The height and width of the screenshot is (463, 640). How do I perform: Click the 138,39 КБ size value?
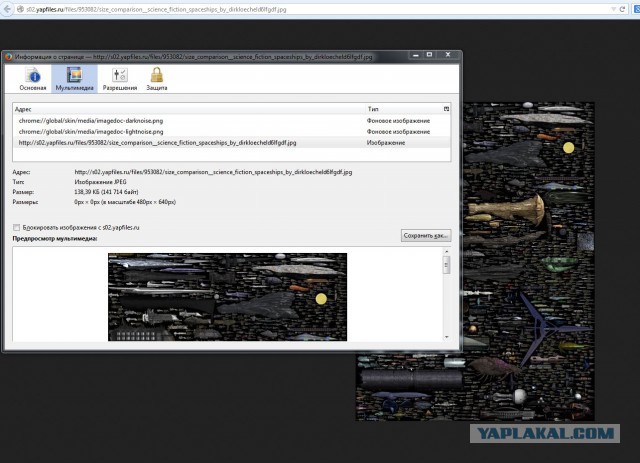(106, 192)
